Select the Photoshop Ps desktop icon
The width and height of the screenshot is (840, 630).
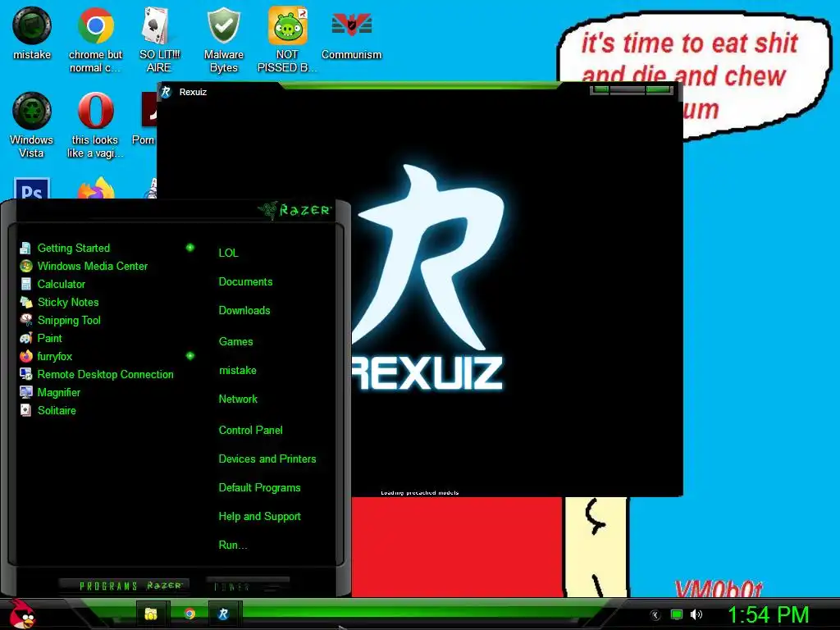32,189
